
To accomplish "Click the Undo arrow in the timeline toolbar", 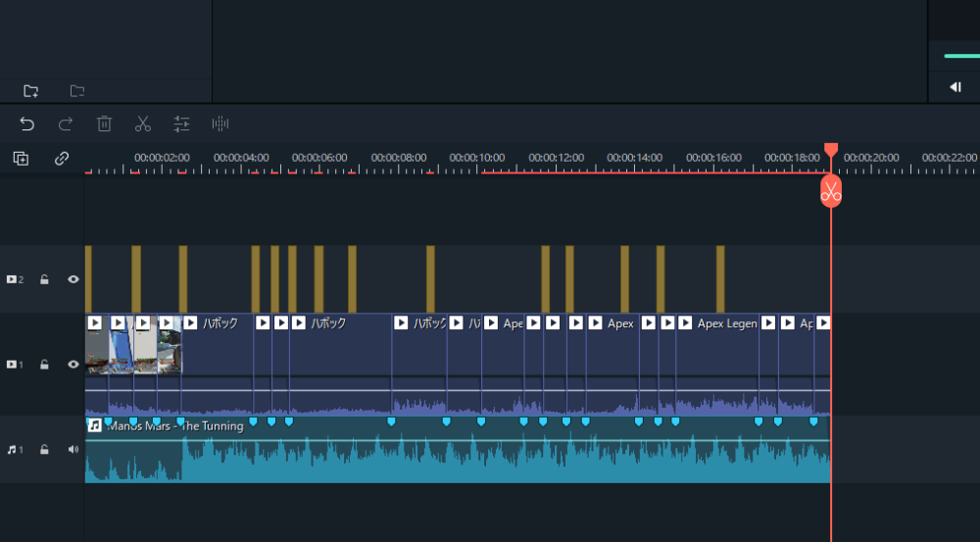I will (x=27, y=123).
